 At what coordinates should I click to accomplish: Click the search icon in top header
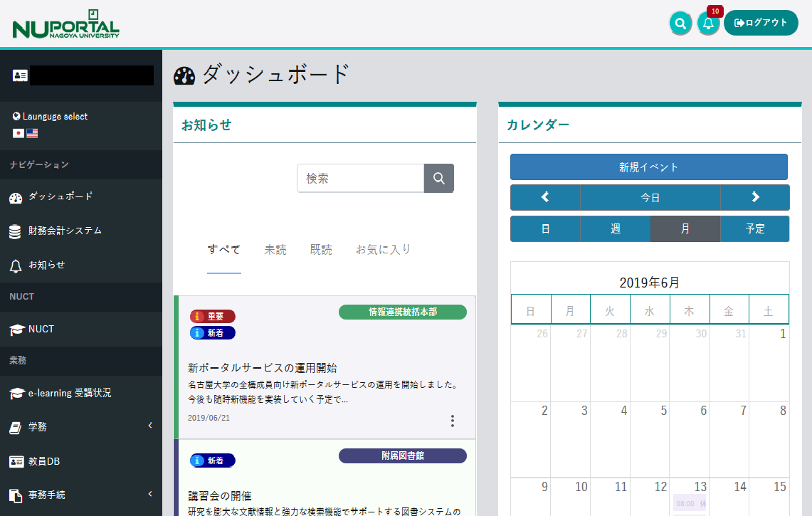680,23
